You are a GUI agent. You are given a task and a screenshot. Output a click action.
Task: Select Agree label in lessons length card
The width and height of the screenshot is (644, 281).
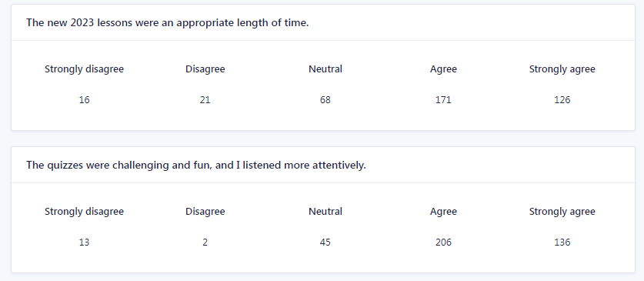[x=444, y=69]
